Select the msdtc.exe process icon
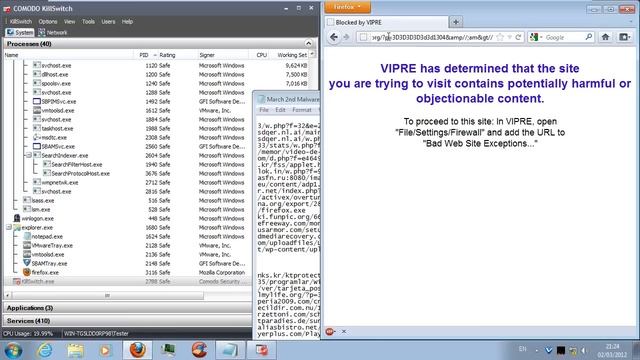 [x=36, y=138]
